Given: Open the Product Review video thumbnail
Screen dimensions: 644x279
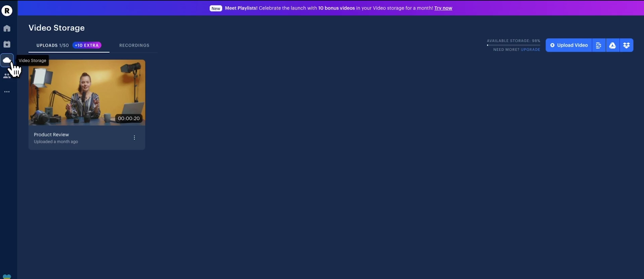Looking at the screenshot, I should click(x=87, y=93).
